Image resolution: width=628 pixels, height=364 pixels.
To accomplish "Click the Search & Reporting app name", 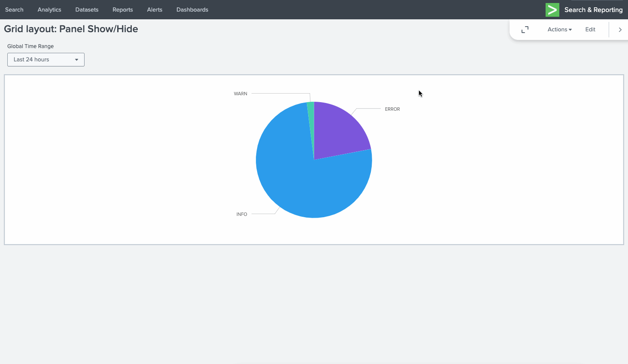I will [593, 9].
